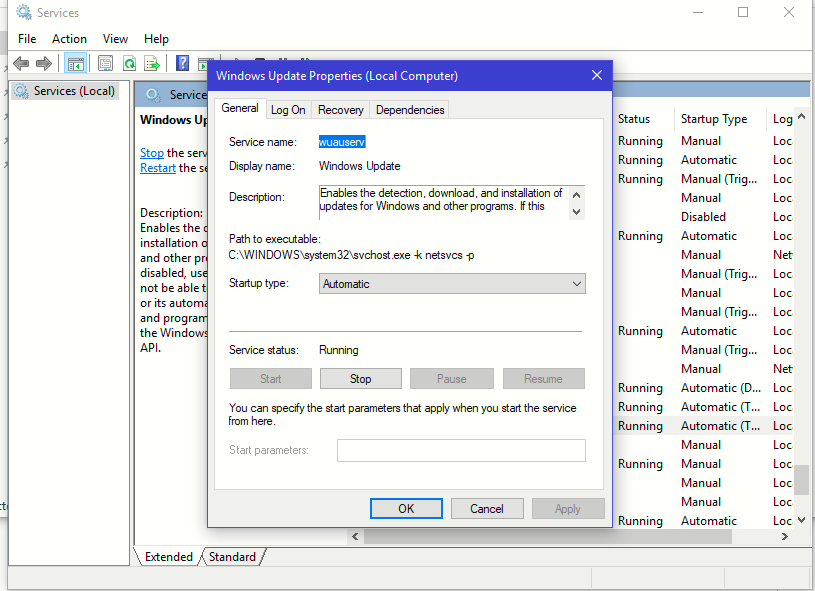The image size is (815, 591).
Task: Select Services (Local) in the console tree
Action: click(65, 91)
